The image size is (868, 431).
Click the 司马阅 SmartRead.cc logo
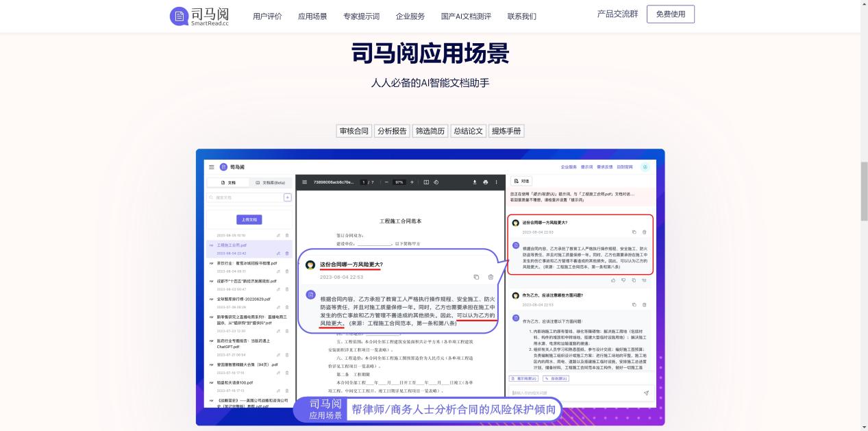coord(199,16)
